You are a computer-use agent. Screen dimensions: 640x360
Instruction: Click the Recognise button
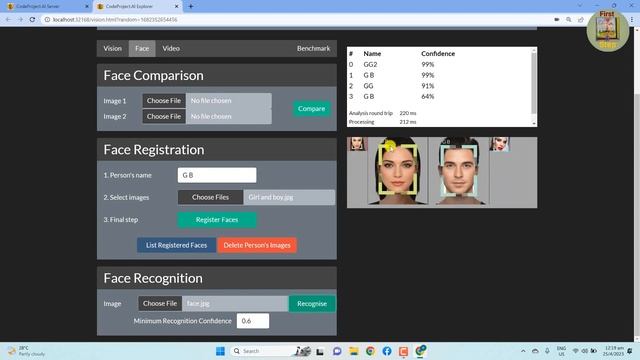click(312, 303)
